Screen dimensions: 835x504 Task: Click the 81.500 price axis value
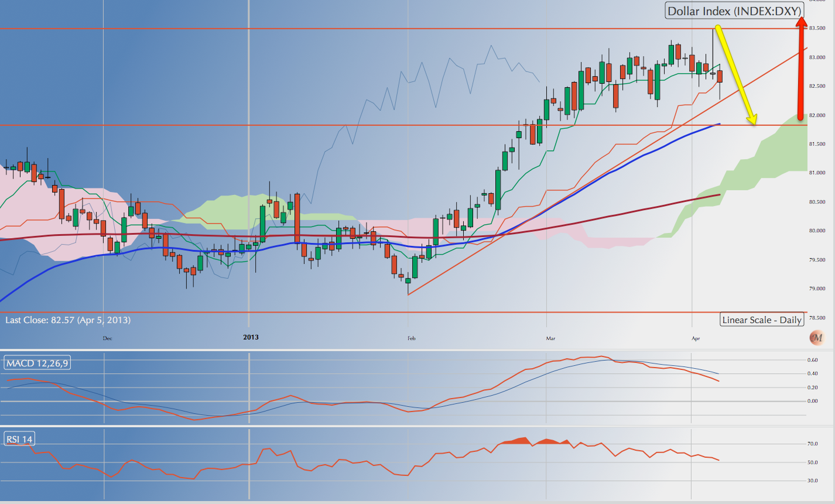click(817, 144)
